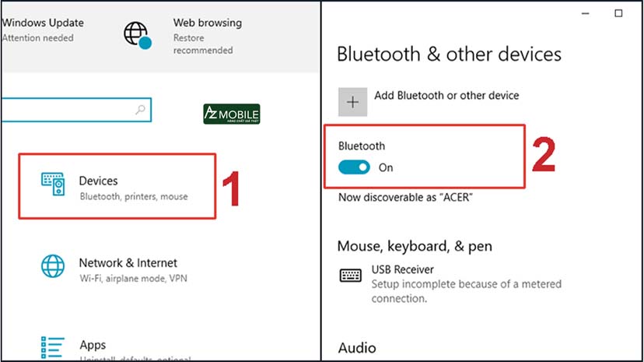Click the USB Receiver keyboard icon
This screenshot has height=362, width=644.
(351, 276)
